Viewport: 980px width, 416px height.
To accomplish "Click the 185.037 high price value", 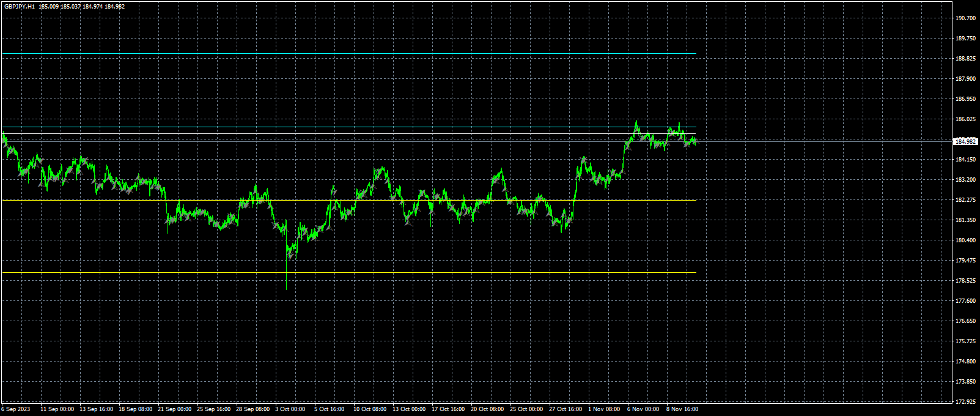I will [70, 6].
